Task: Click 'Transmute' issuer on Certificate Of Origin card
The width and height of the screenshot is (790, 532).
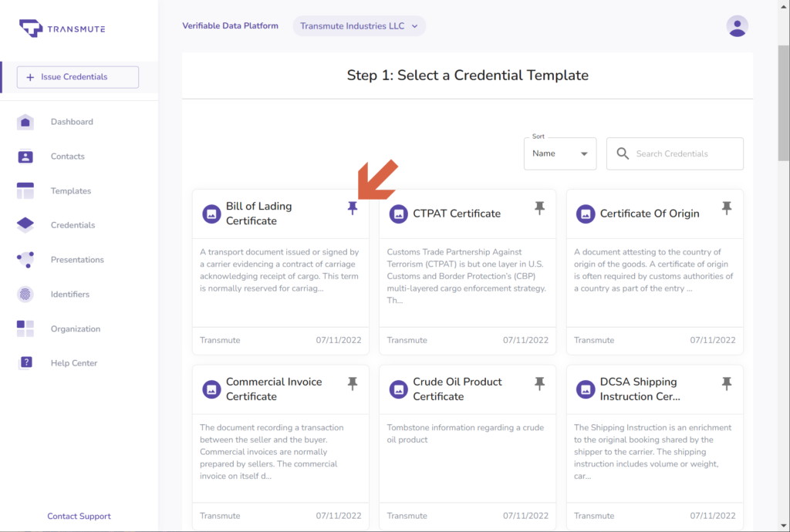Action: (594, 340)
